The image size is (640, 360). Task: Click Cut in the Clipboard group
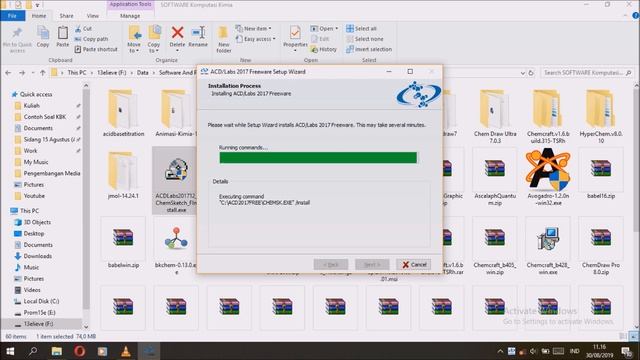click(83, 29)
